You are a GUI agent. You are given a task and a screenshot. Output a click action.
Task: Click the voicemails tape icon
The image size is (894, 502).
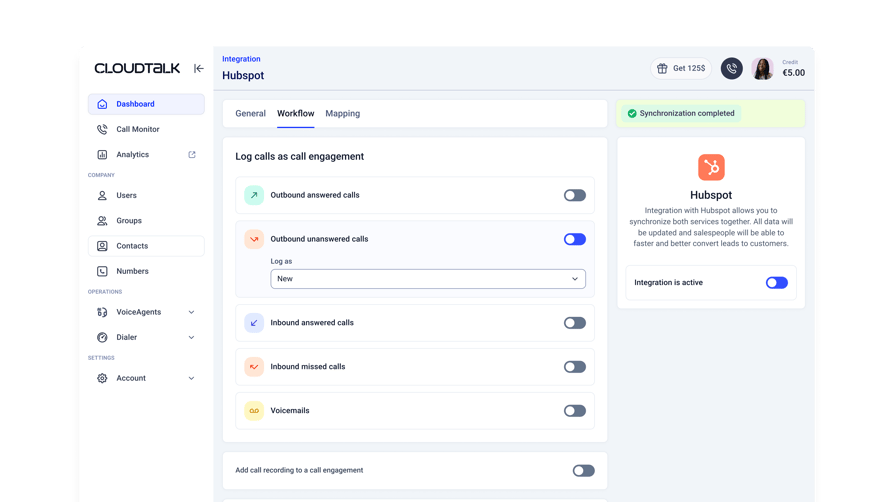tap(254, 411)
